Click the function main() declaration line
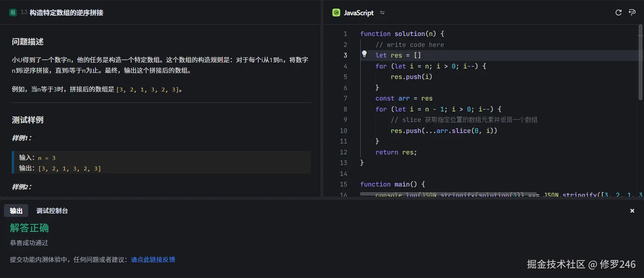The width and height of the screenshot is (644, 278). (x=392, y=184)
